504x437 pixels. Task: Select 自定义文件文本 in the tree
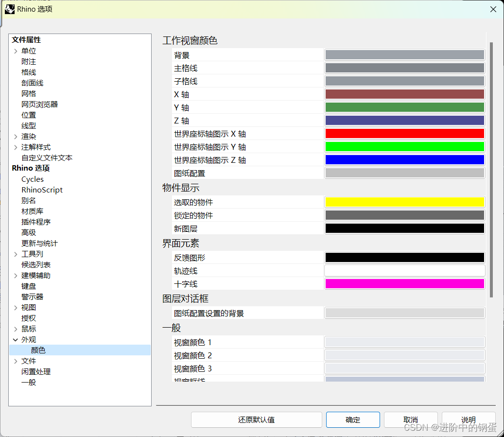[x=47, y=158]
